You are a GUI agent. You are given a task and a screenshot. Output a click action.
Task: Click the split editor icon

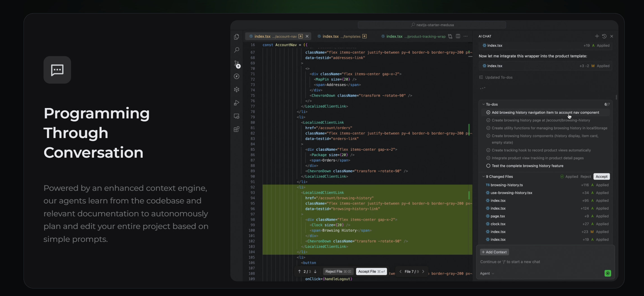click(x=458, y=36)
